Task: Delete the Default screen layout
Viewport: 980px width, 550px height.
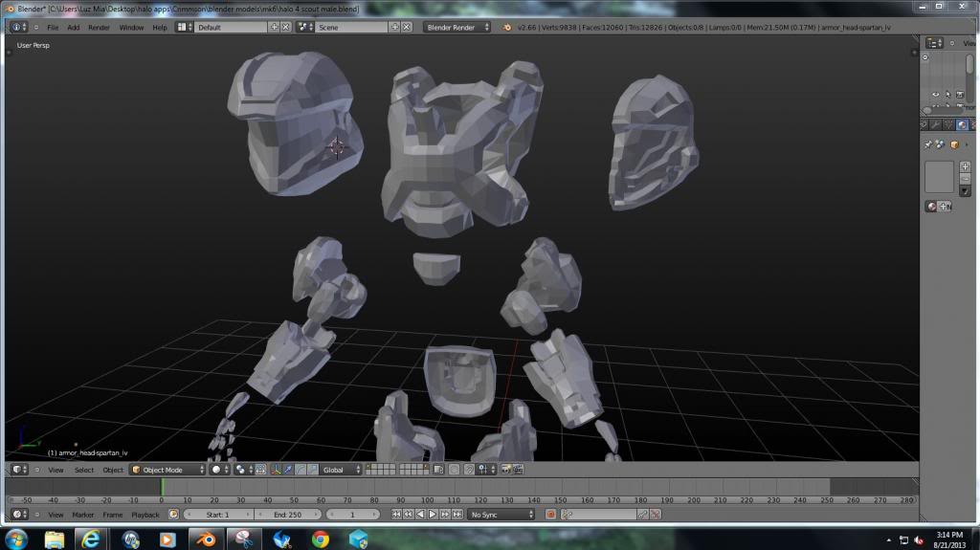Action: [x=285, y=27]
